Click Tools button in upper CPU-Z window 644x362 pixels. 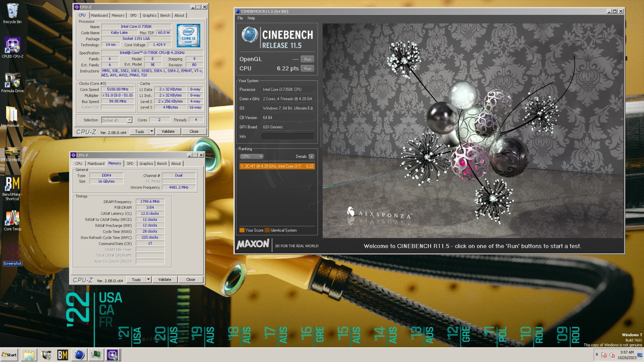coord(140,131)
